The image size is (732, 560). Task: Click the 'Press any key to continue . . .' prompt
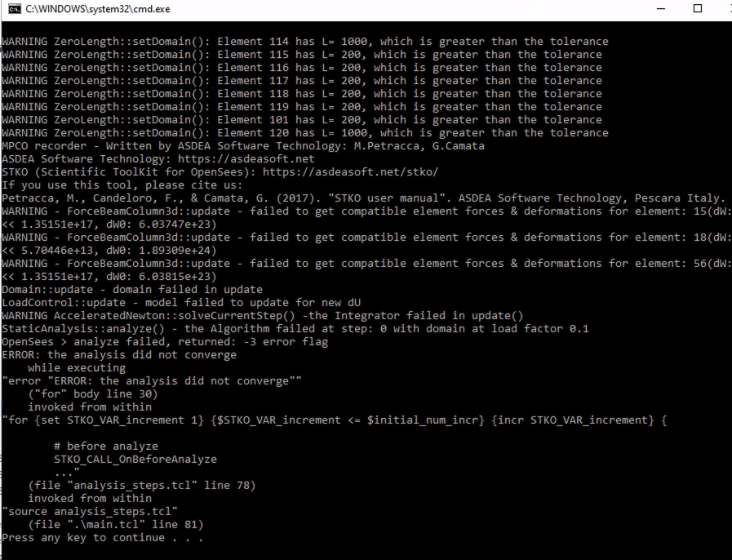[103, 539]
